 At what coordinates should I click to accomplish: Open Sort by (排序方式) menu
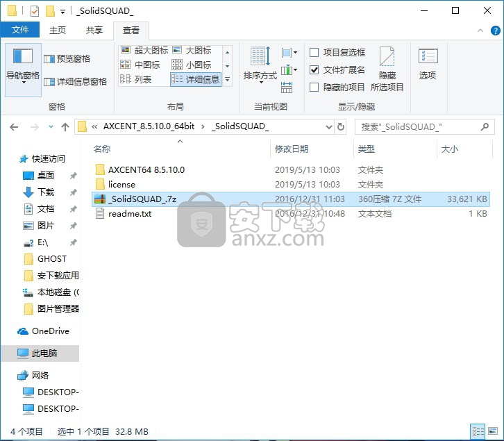click(260, 66)
